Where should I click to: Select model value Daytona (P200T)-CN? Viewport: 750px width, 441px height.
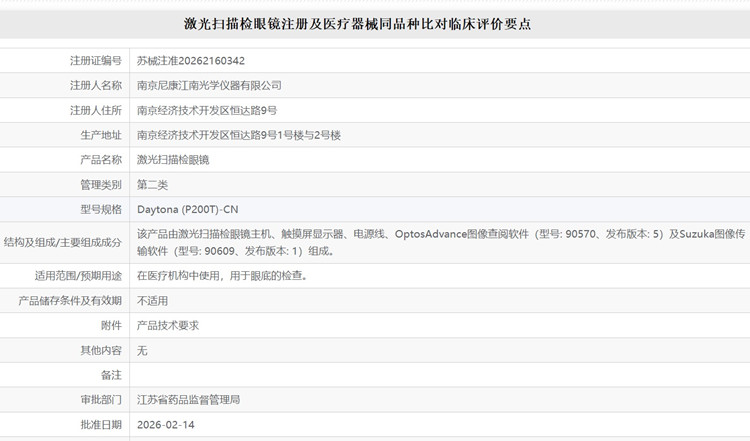pos(188,209)
